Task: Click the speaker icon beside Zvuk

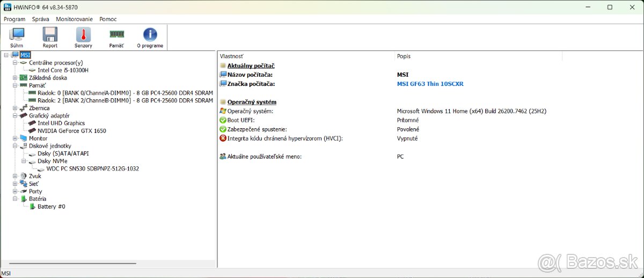Action: pos(24,176)
